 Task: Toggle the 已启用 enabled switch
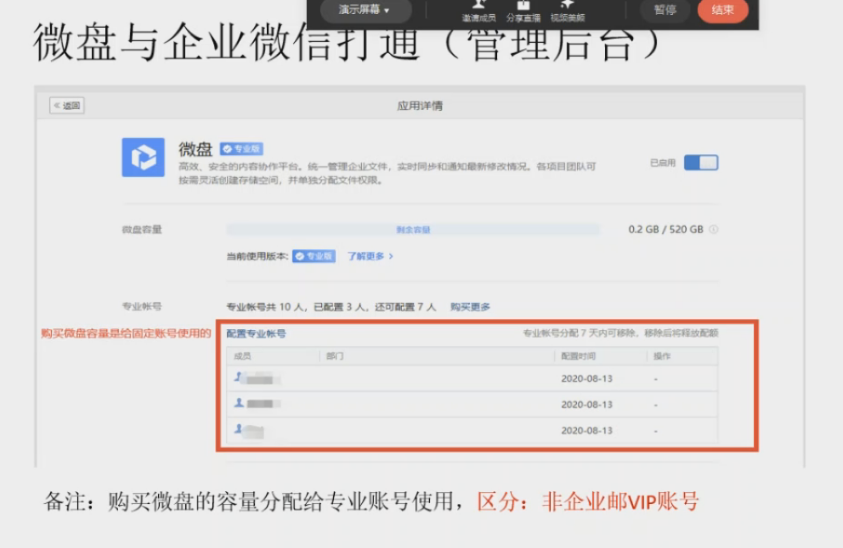tap(700, 163)
